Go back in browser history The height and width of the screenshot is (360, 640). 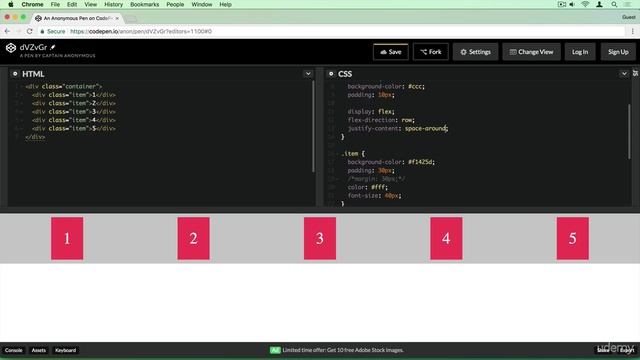pos(7,31)
